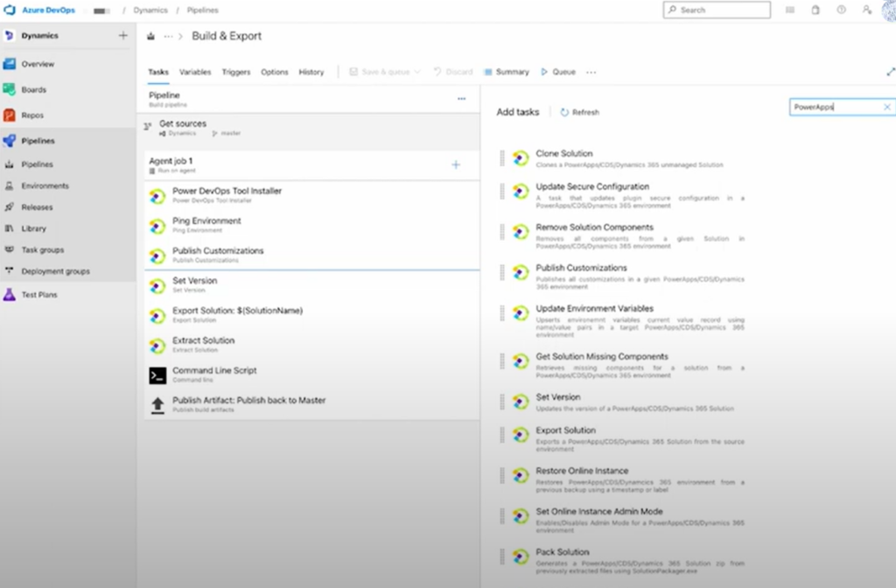896x588 pixels.
Task: Clear the PowerApps search text
Action: (x=886, y=107)
